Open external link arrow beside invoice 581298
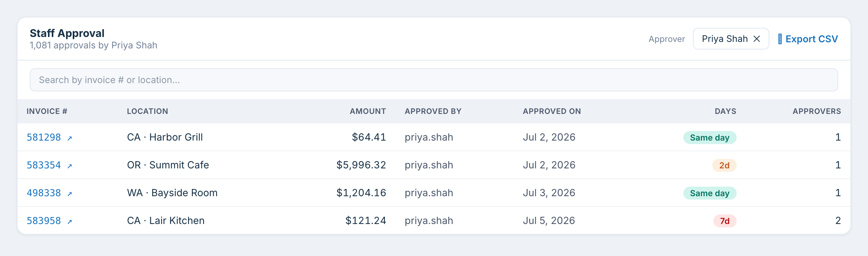The width and height of the screenshot is (868, 256). coord(70,138)
